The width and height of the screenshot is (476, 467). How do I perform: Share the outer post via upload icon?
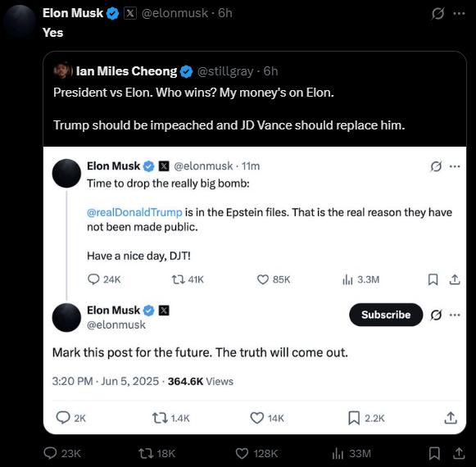click(459, 453)
